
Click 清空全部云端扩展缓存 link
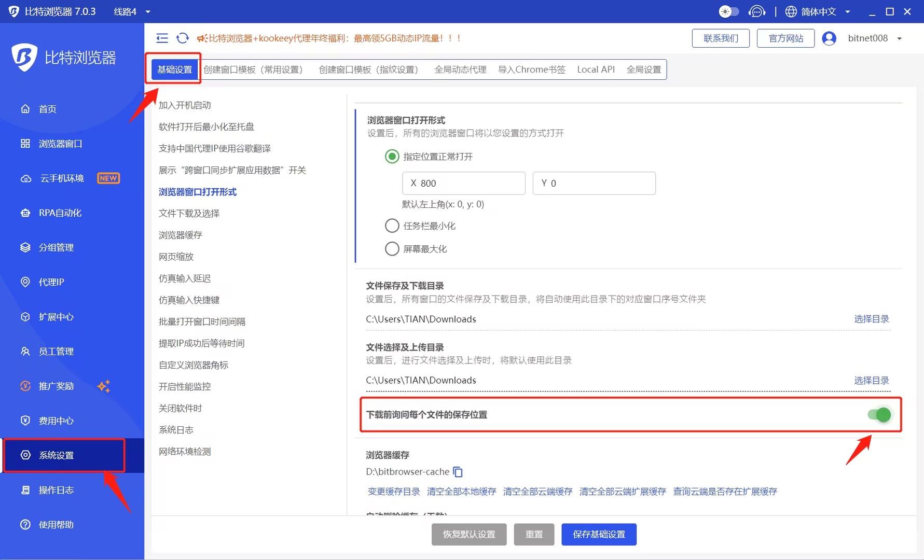coord(623,492)
